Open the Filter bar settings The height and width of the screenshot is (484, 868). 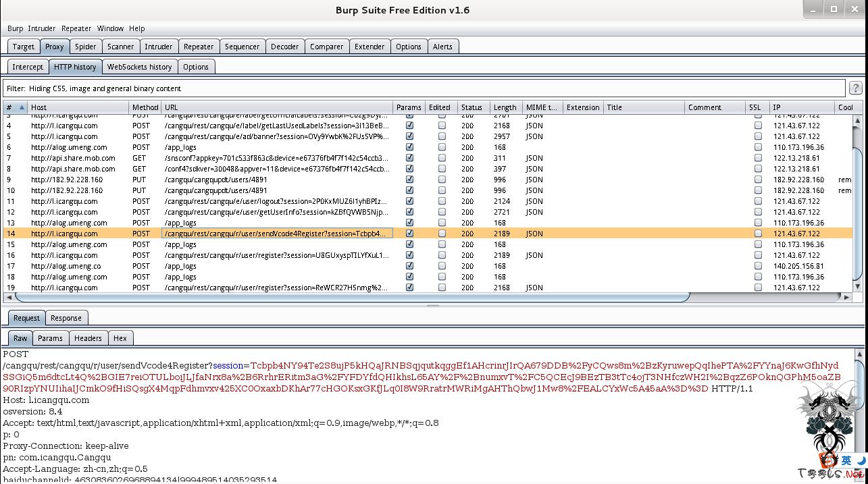pyautogui.click(x=424, y=88)
